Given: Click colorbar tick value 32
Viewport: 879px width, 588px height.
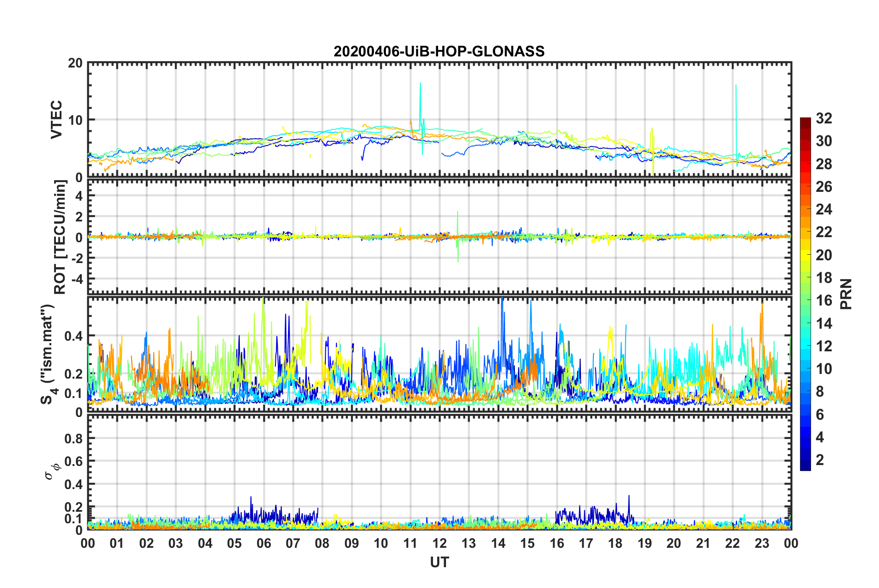Looking at the screenshot, I should (824, 118).
